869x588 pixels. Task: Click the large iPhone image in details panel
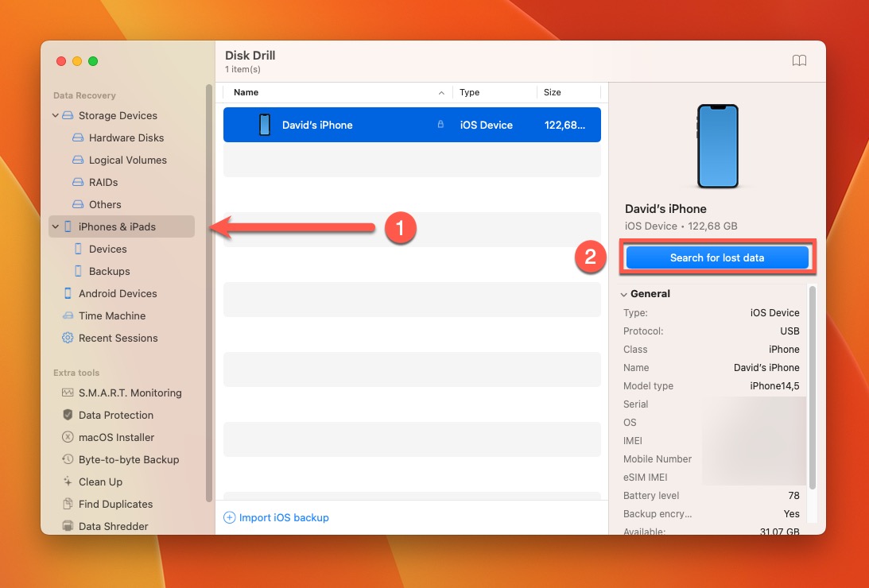[718, 146]
